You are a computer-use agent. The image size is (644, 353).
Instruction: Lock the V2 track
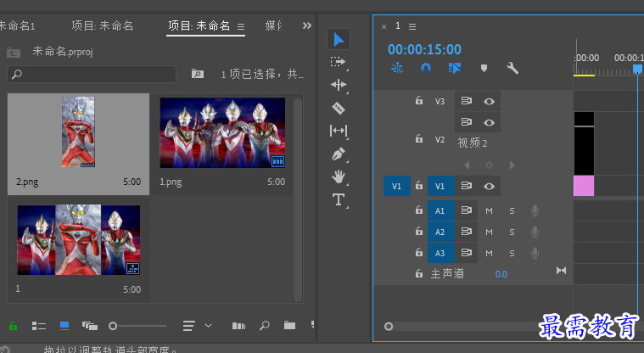coord(419,139)
